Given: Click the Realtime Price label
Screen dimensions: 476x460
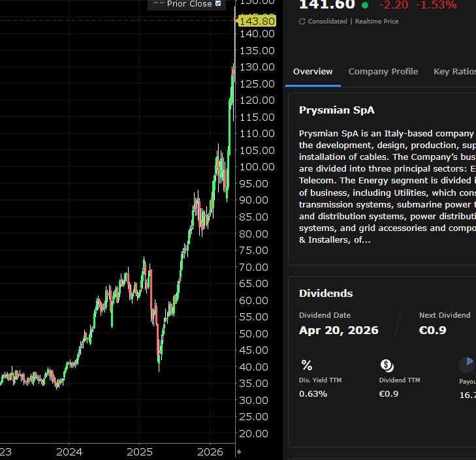Looking at the screenshot, I should click(x=377, y=22).
